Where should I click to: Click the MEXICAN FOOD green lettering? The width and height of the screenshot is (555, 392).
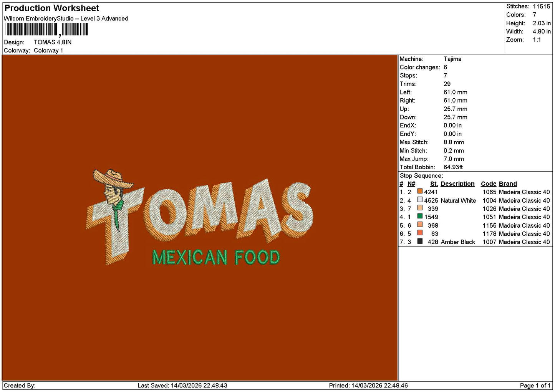pos(216,257)
